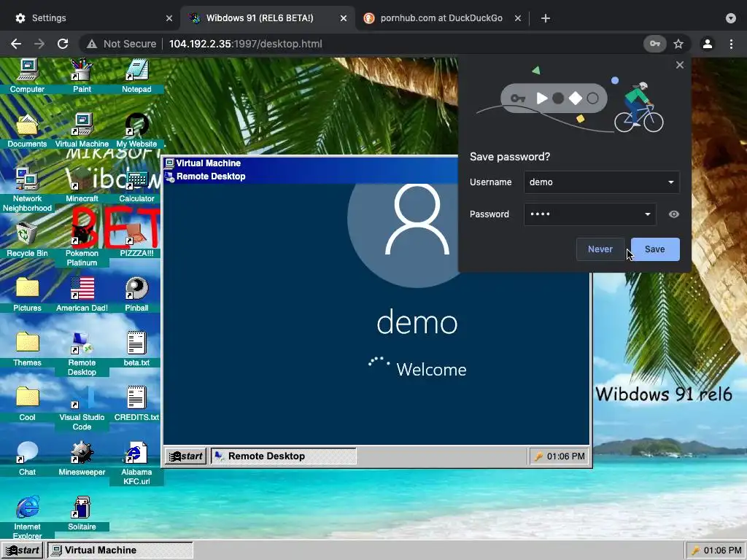747x560 pixels.
Task: Launch the Minecraft desktop icon
Action: point(82,184)
